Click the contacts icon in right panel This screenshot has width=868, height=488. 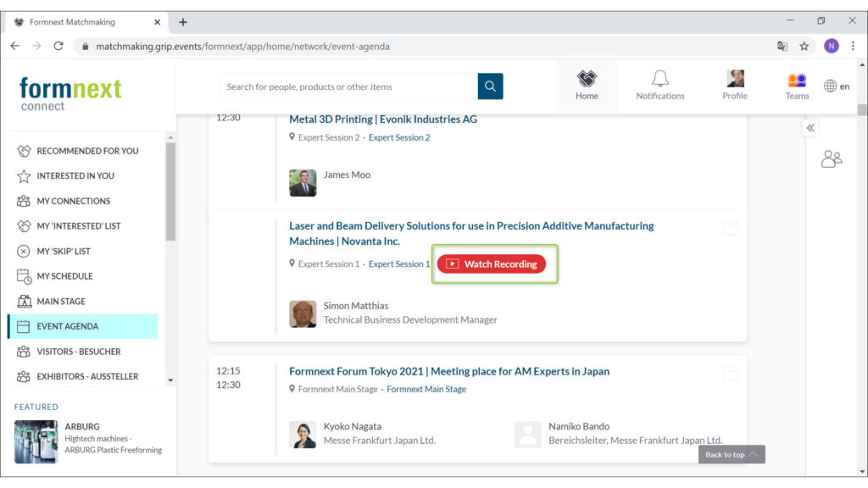pyautogui.click(x=832, y=158)
